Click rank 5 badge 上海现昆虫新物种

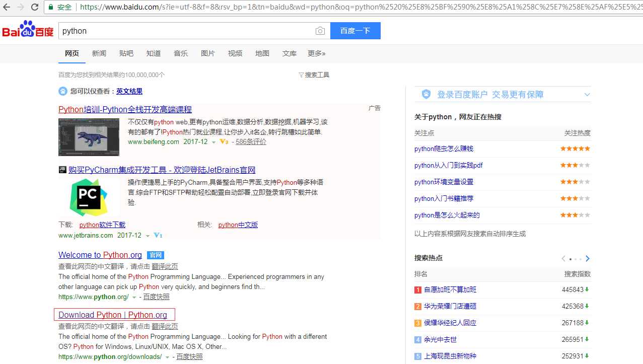coord(417,356)
